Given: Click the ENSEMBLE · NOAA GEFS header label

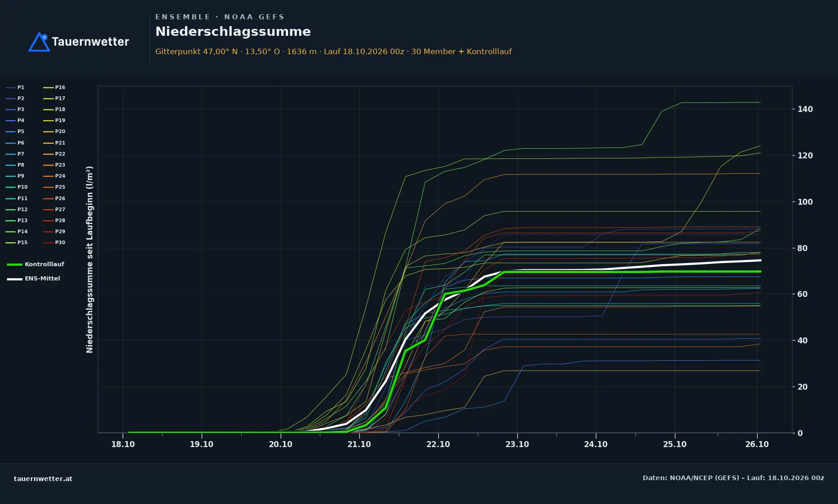Looking at the screenshot, I should 220,17.
